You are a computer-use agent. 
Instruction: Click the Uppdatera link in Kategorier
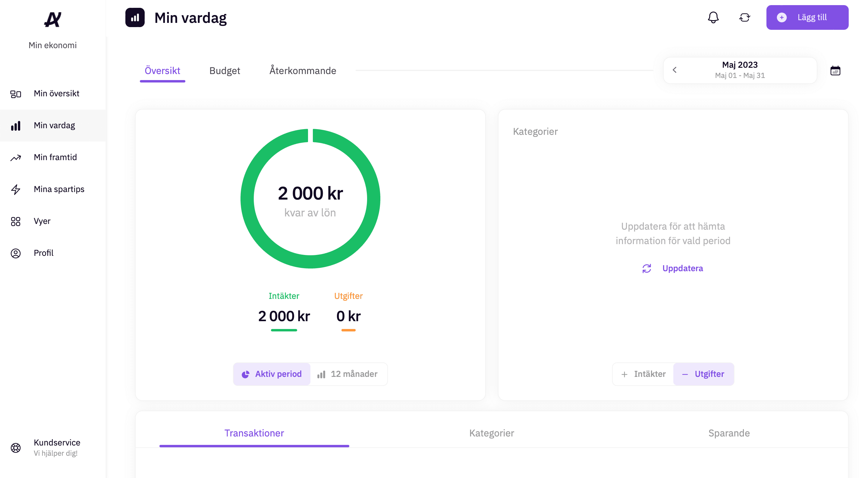tap(682, 268)
